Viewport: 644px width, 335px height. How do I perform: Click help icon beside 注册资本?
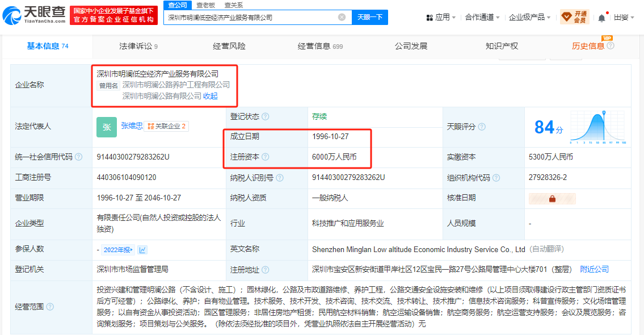pos(266,157)
